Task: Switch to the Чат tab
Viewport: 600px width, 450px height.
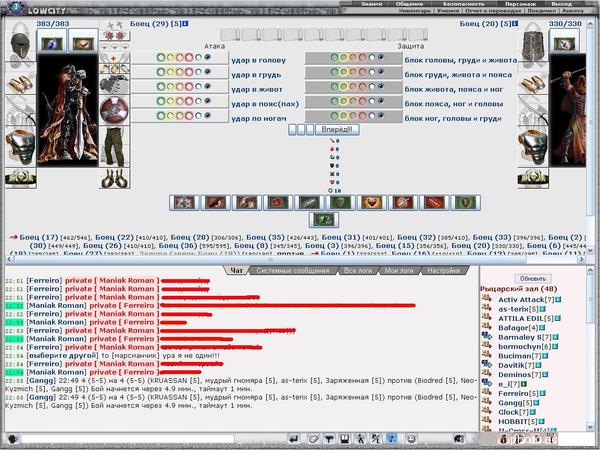Action: pyautogui.click(x=236, y=270)
